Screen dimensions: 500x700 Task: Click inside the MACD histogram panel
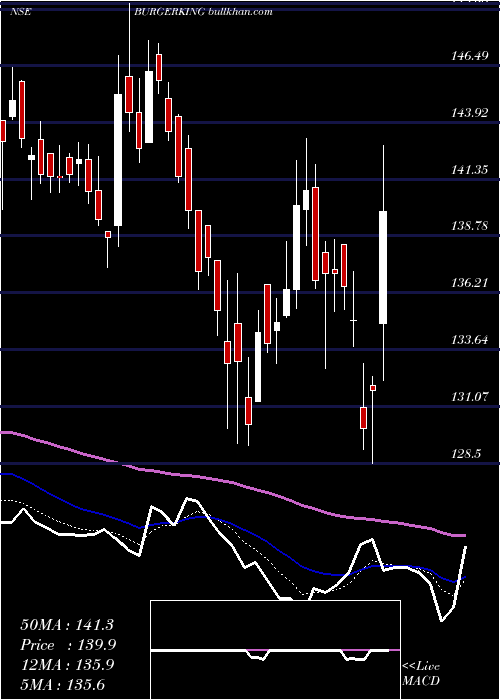point(275,650)
